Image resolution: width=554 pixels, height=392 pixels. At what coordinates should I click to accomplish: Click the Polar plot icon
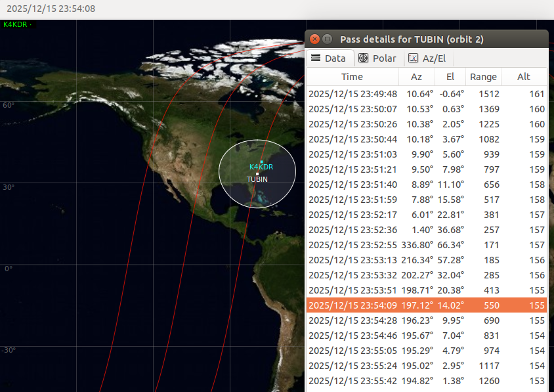click(x=363, y=58)
